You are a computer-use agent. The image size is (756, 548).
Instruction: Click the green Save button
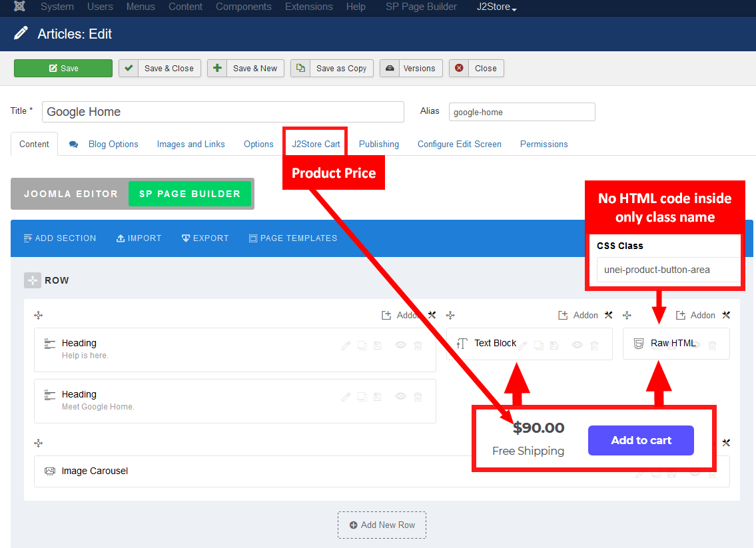(x=63, y=68)
